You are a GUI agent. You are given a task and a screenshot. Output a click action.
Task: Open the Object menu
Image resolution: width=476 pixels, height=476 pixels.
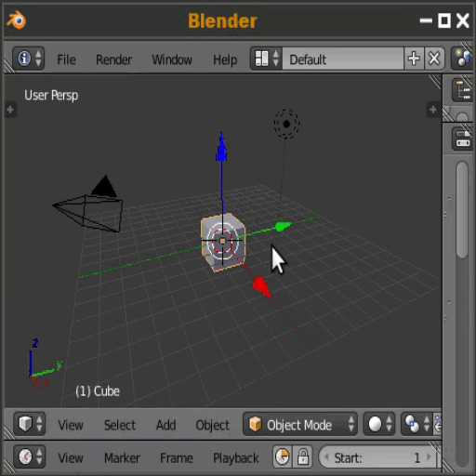pyautogui.click(x=213, y=426)
